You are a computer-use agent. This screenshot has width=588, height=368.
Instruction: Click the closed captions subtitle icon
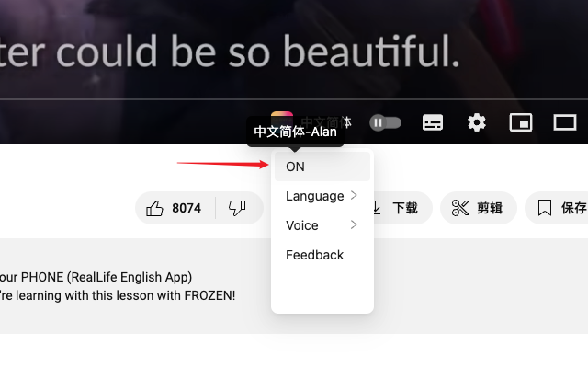pyautogui.click(x=432, y=122)
